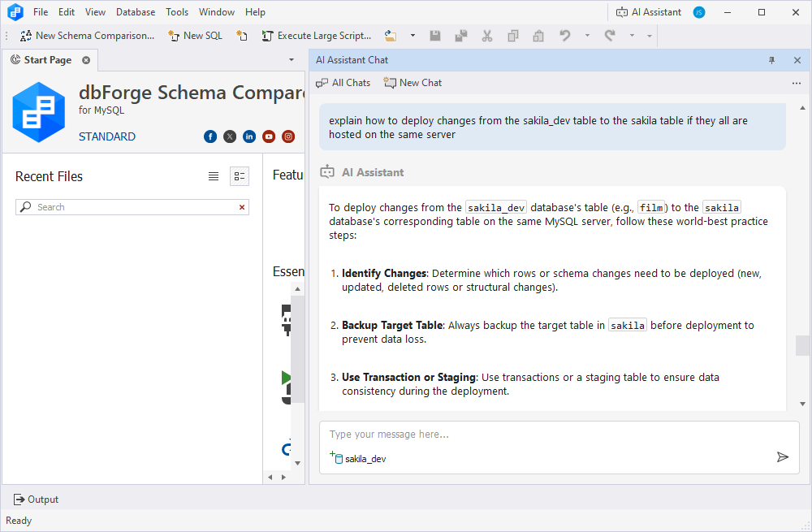The width and height of the screenshot is (812, 532).
Task: Click the New Schema Comparison toolbar button
Action: [x=87, y=36]
